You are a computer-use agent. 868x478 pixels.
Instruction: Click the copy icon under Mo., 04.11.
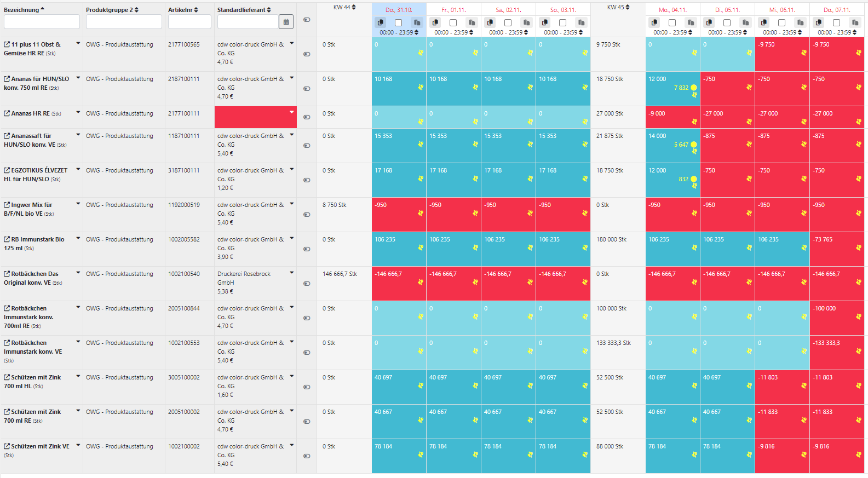654,22
